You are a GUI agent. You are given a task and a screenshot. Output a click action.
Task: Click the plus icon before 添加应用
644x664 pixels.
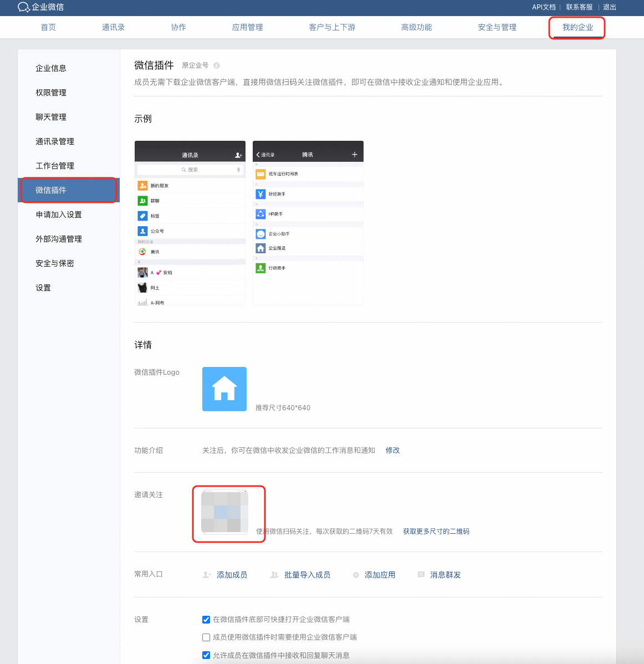356,575
